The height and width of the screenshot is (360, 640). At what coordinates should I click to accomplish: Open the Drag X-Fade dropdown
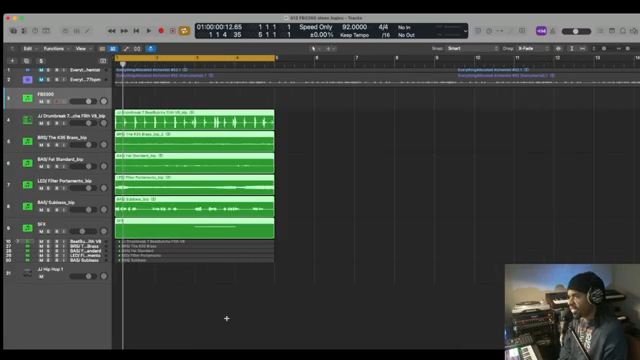[x=533, y=49]
